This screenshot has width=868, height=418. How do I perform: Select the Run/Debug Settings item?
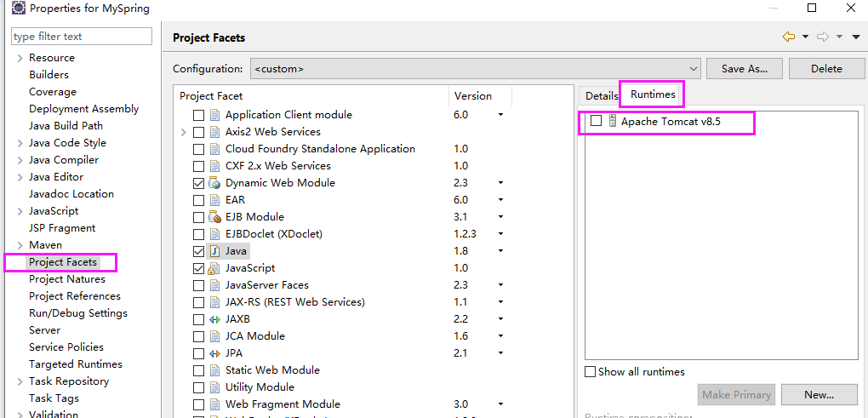78,312
